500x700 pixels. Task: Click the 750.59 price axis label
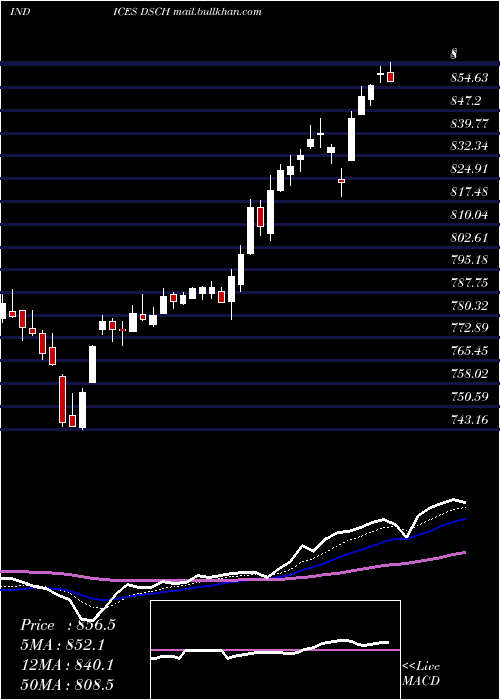click(x=469, y=397)
